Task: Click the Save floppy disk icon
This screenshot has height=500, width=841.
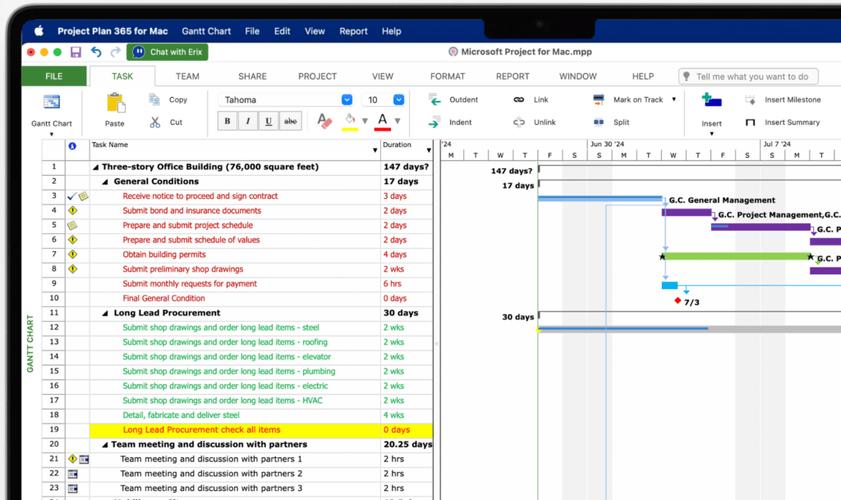Action: pyautogui.click(x=76, y=52)
